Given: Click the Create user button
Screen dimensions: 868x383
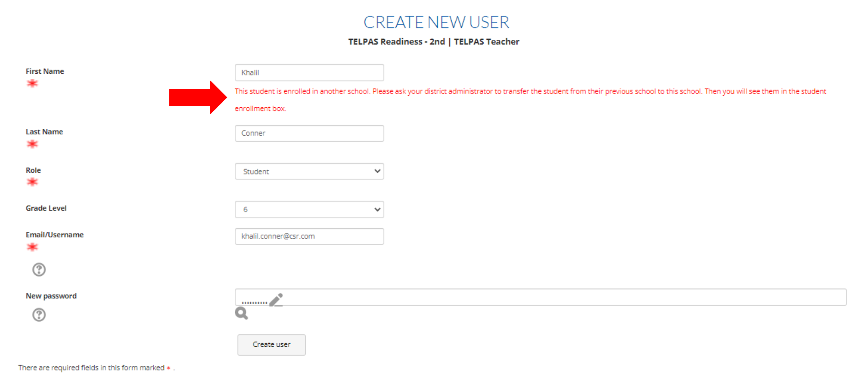Looking at the screenshot, I should click(x=271, y=345).
